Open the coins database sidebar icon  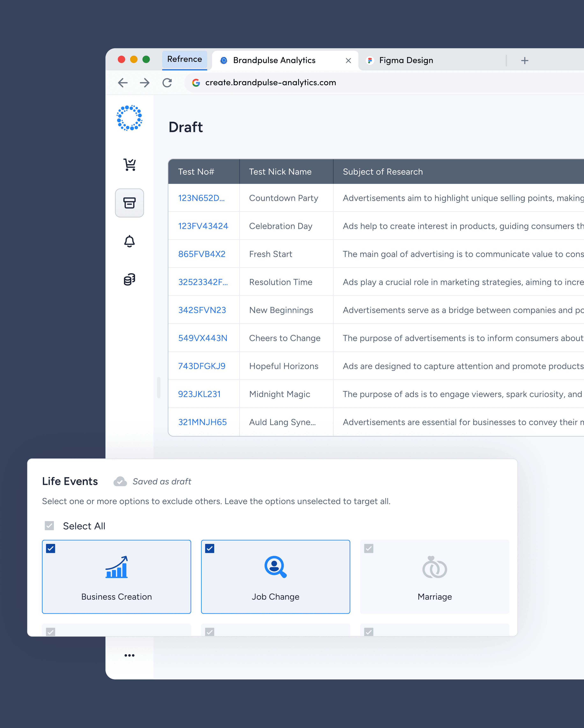click(x=129, y=280)
